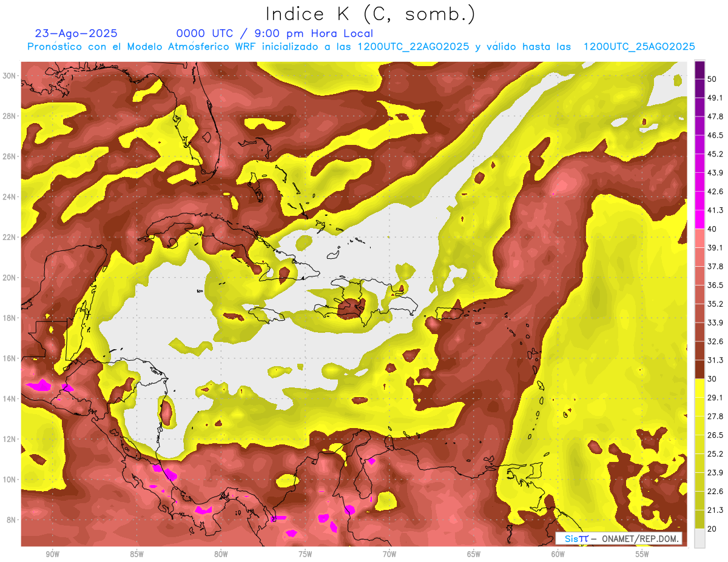Viewport: 728px width, 562px height.
Task: Click the "55W" longitude label
Action: (642, 554)
